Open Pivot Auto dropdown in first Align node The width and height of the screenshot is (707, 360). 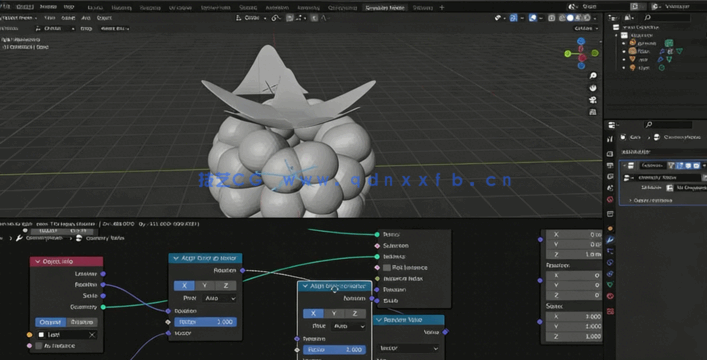tap(220, 298)
